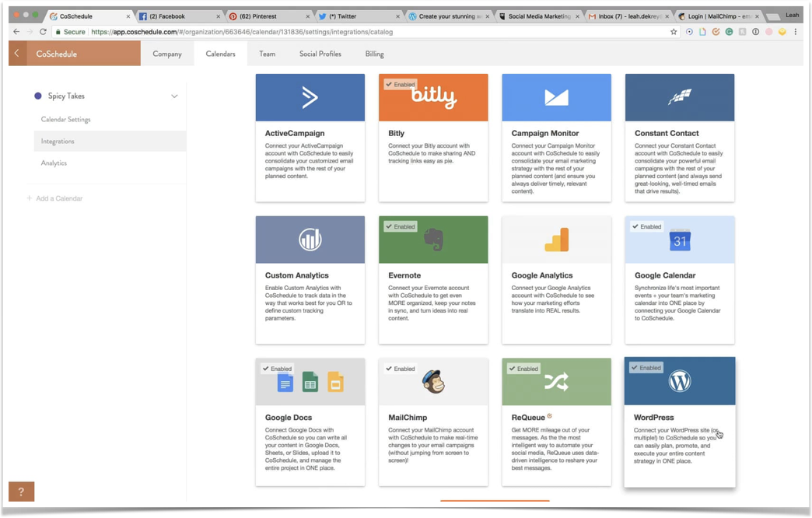812x518 pixels.
Task: Click the MailChimp monkey mascot icon
Action: (x=433, y=382)
